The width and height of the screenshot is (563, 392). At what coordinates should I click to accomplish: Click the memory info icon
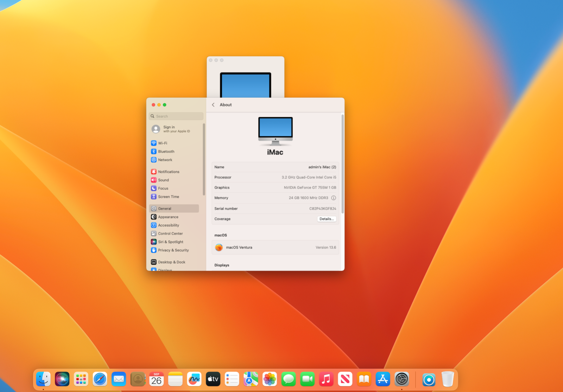click(334, 198)
